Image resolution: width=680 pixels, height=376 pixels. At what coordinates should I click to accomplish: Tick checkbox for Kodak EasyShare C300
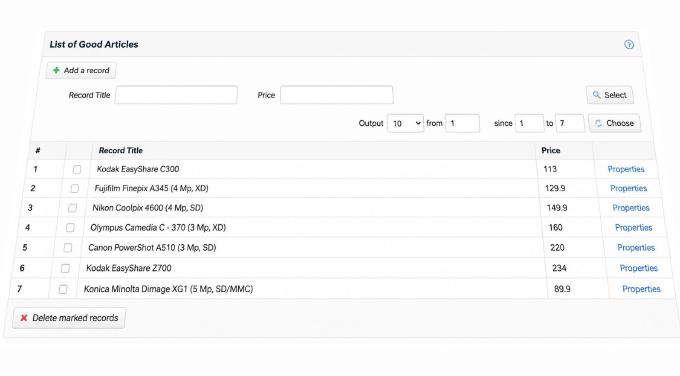[77, 169]
